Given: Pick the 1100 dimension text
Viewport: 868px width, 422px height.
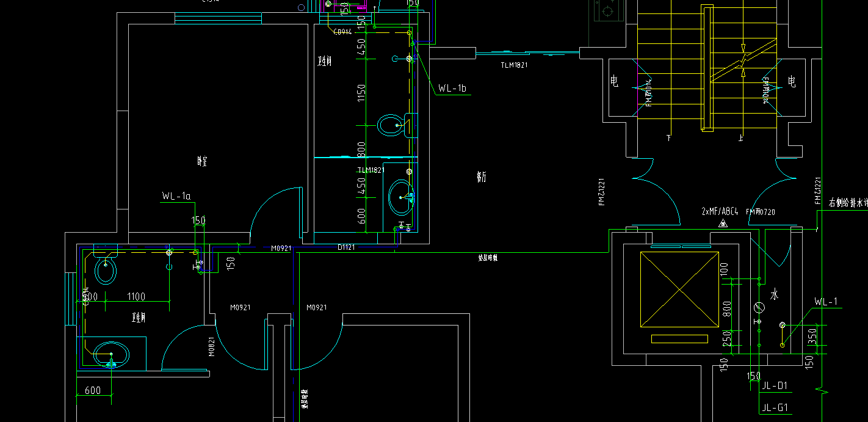Looking at the screenshot, I should (136, 296).
